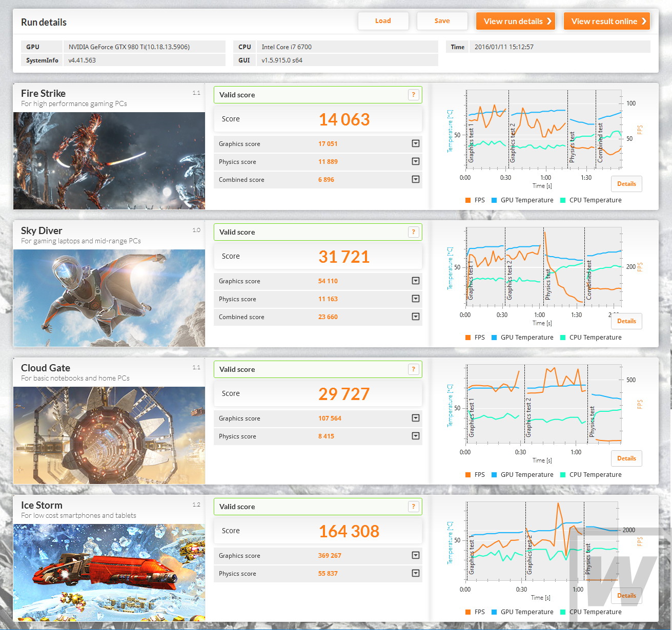
Task: Click the Ice Storm title
Action: point(42,505)
